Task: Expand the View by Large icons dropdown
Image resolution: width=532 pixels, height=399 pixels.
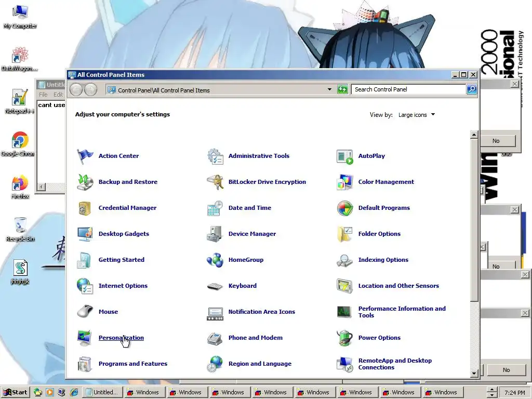Action: (x=417, y=115)
